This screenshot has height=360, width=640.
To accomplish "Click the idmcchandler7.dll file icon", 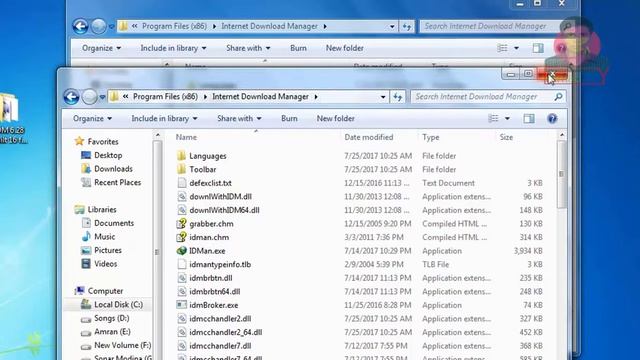I will tap(182, 346).
